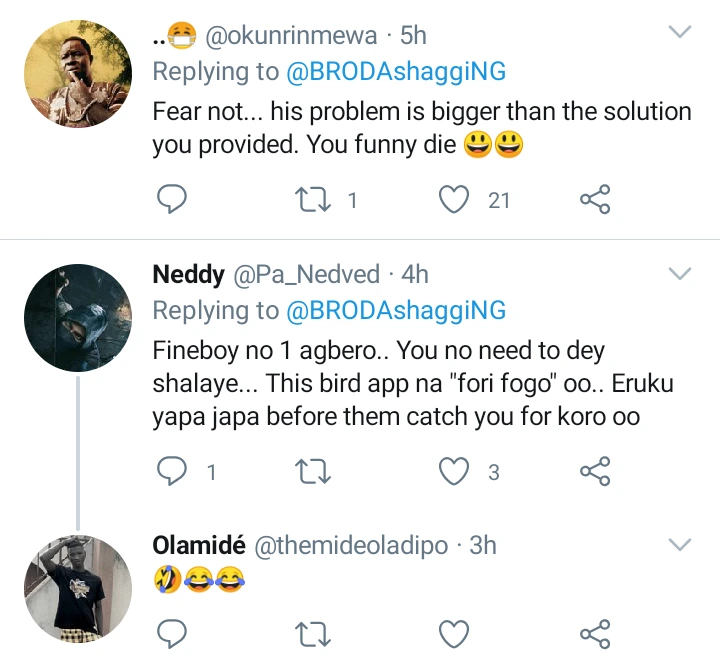
Task: View okunrinmewa's profile picture
Action: (78, 74)
